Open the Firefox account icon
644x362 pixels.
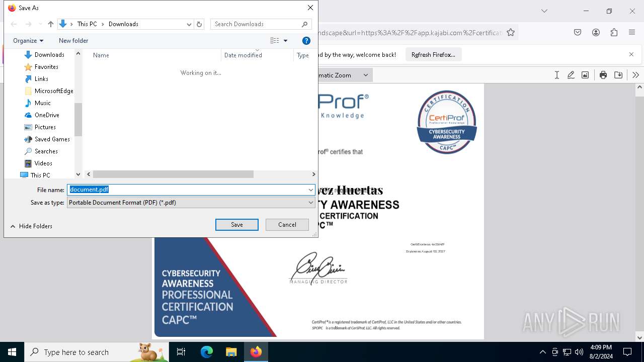pyautogui.click(x=596, y=33)
